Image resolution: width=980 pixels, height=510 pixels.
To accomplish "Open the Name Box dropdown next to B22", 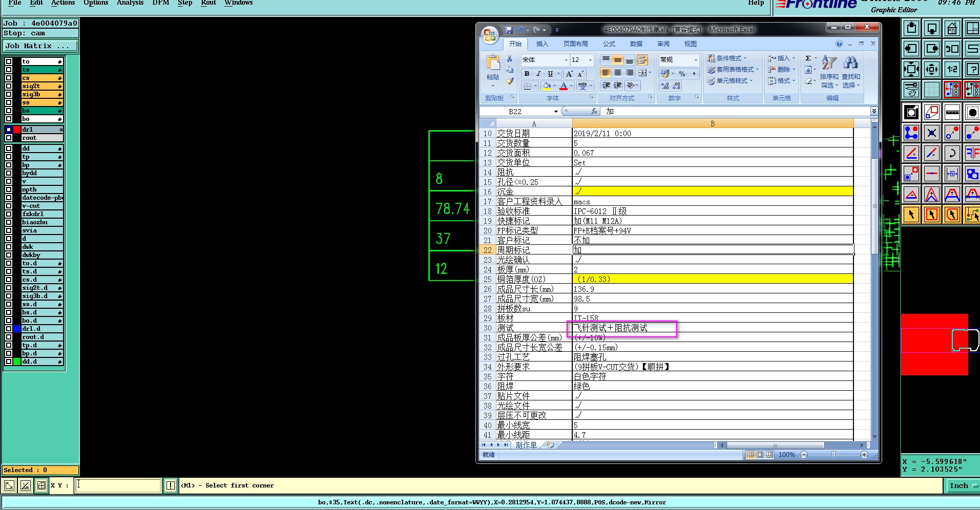I will [556, 112].
